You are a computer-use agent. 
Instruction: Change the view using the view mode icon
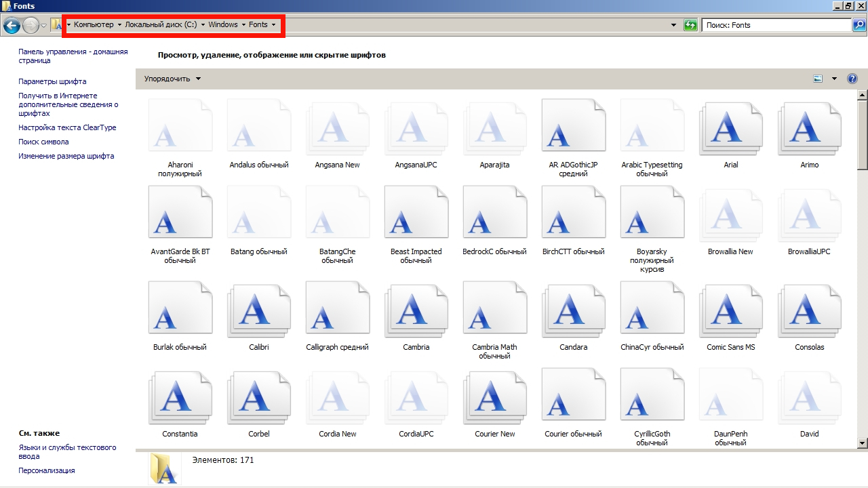tap(818, 79)
